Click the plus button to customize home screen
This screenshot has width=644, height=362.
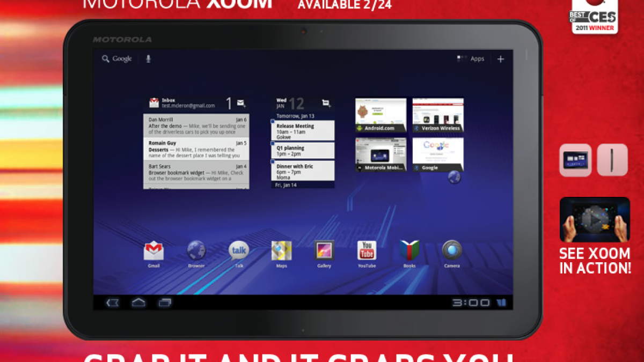[x=500, y=59]
